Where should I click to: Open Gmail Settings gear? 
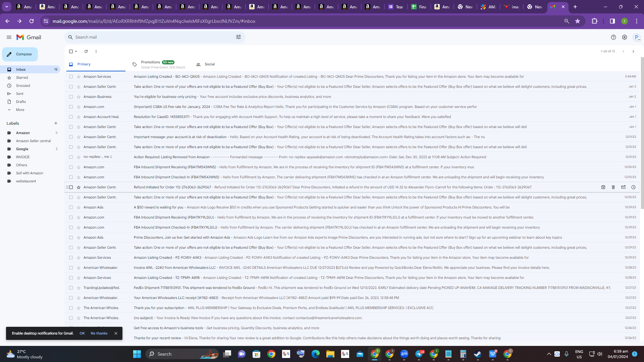625,37
